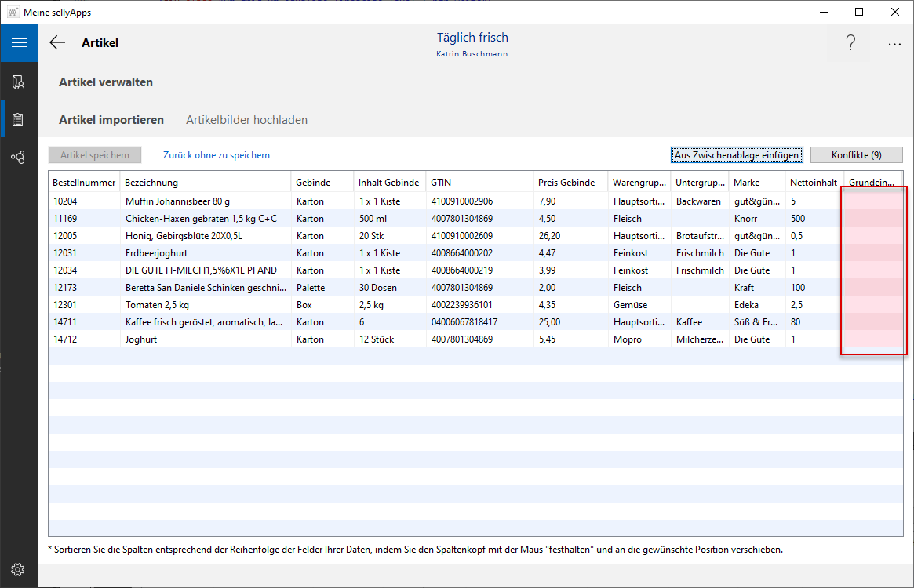Select the Muffin Johannisbeer 80 g row
The image size is (914, 588).
[177, 201]
